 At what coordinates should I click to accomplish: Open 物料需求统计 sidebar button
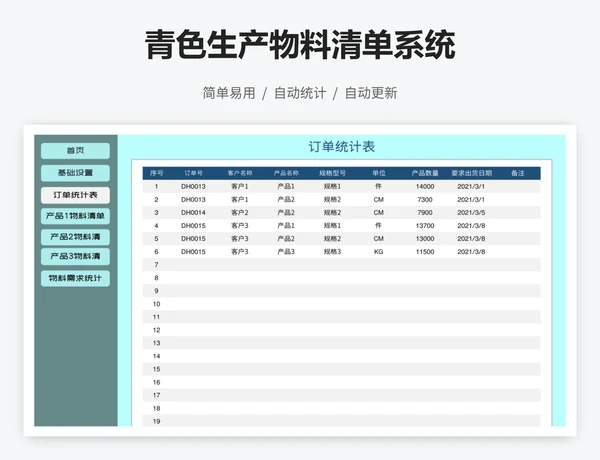[x=75, y=279]
